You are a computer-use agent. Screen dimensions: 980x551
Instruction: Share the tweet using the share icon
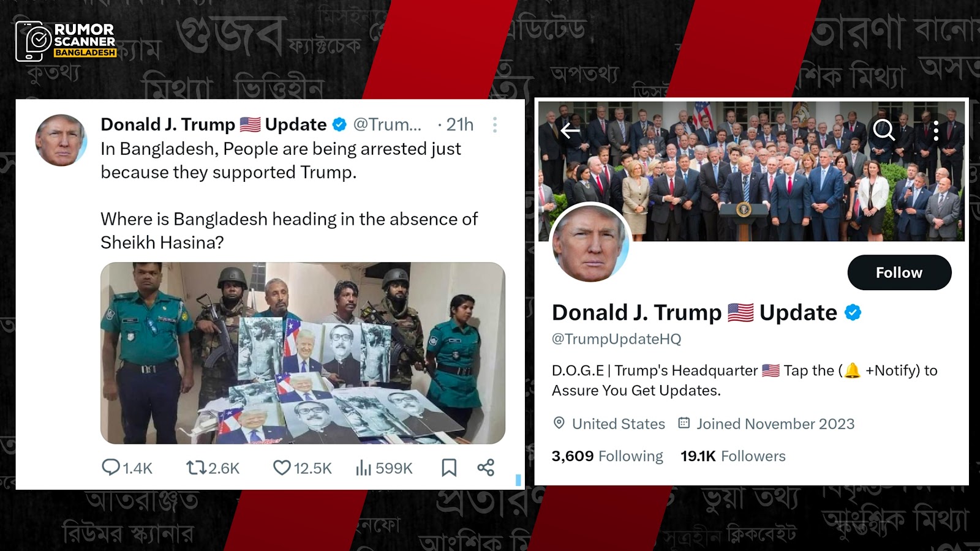pyautogui.click(x=486, y=468)
